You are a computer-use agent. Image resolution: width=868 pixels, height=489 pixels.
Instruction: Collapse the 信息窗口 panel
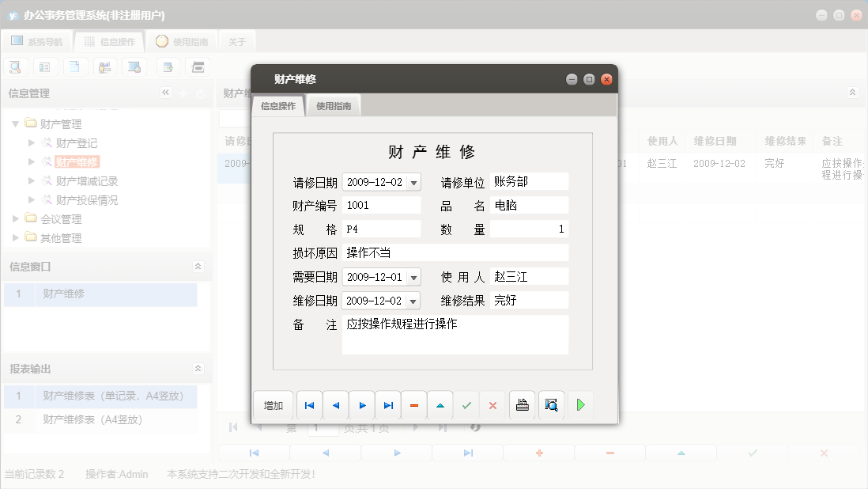tap(197, 267)
